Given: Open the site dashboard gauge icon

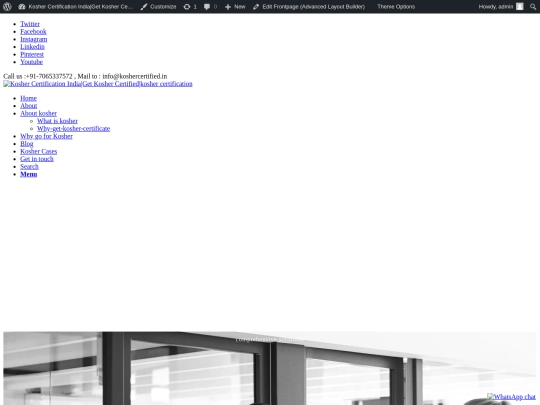Looking at the screenshot, I should click(x=22, y=7).
